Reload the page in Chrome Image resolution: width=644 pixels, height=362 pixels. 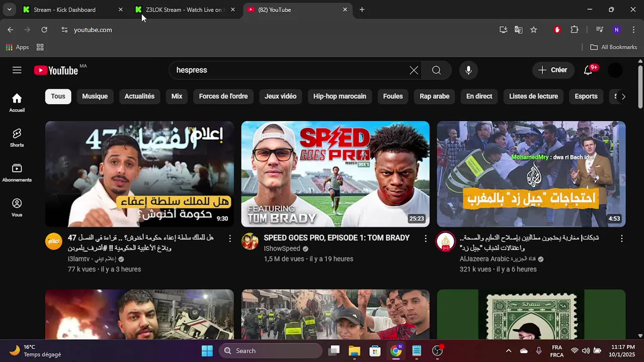pos(44,30)
